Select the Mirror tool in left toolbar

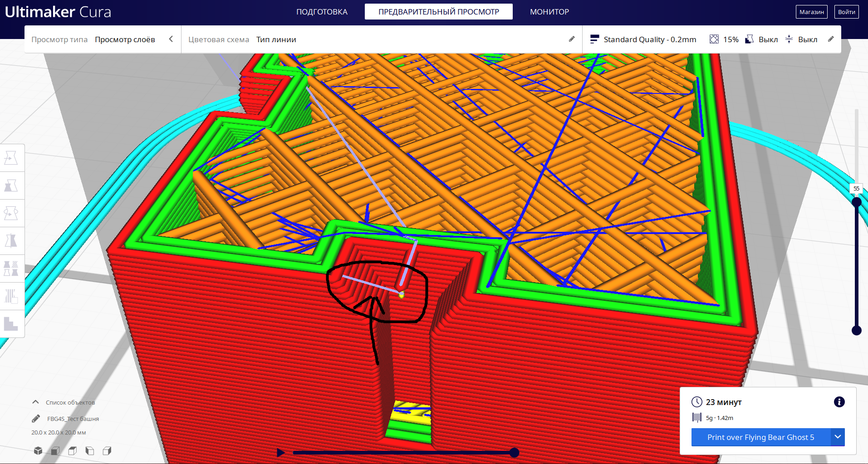click(11, 240)
